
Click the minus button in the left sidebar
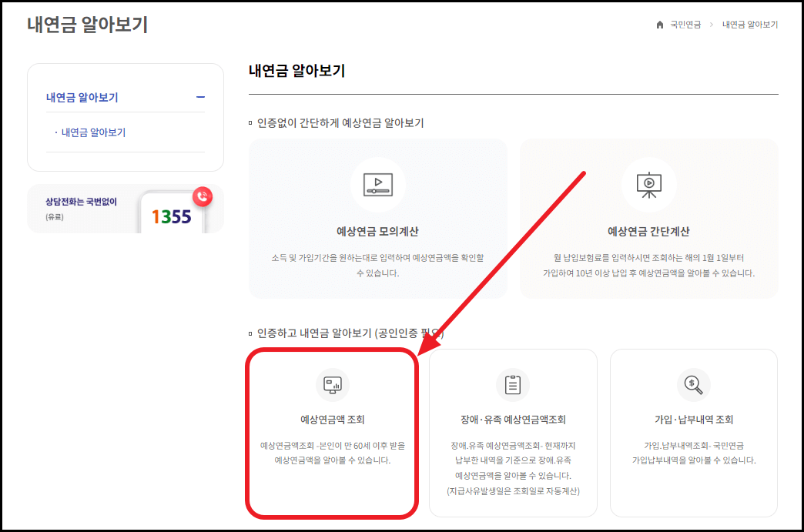point(200,97)
